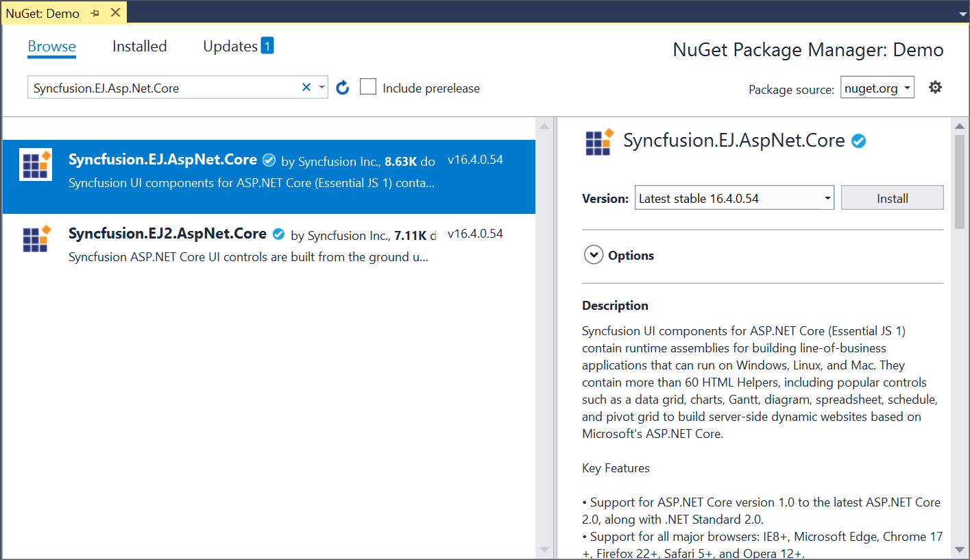Open package manager settings via gear icon

tap(935, 87)
